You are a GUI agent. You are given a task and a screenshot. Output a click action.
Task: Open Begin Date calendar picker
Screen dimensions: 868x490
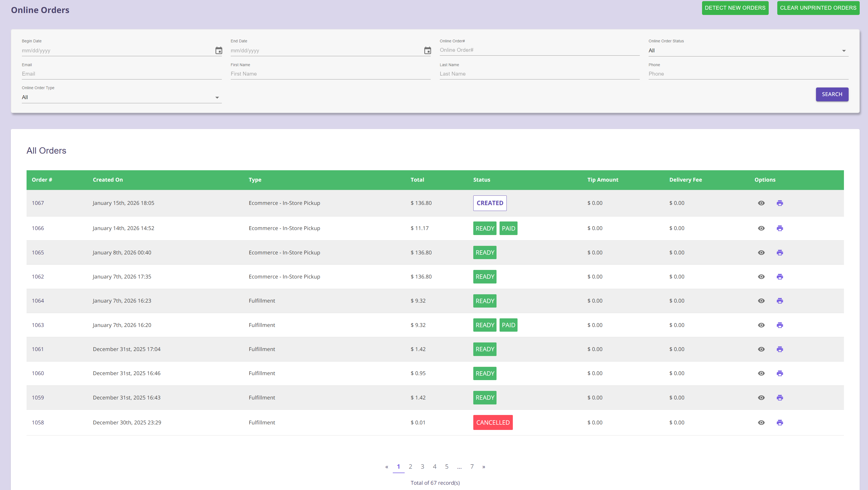219,51
